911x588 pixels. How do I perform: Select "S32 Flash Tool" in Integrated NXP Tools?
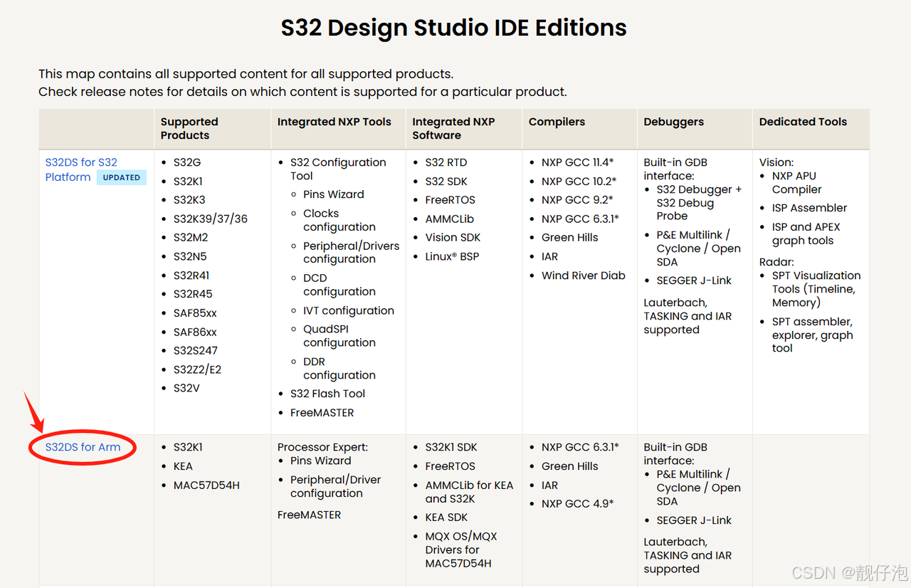(x=327, y=393)
